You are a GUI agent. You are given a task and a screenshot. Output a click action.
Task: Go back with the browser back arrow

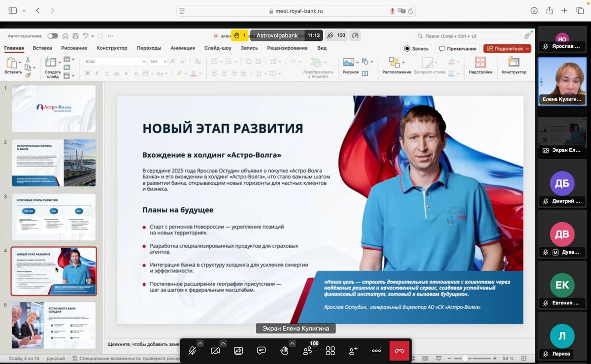coord(38,10)
